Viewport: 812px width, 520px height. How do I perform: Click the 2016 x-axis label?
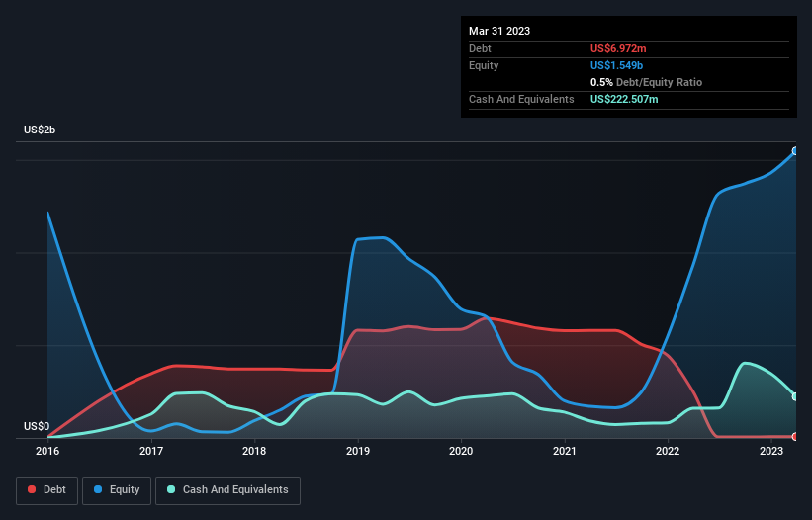coord(47,451)
